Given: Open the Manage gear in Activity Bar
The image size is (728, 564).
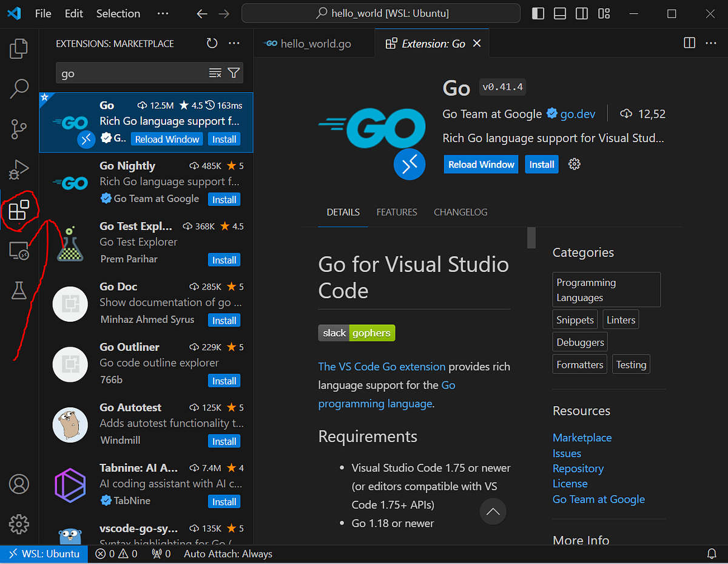Looking at the screenshot, I should [x=18, y=524].
